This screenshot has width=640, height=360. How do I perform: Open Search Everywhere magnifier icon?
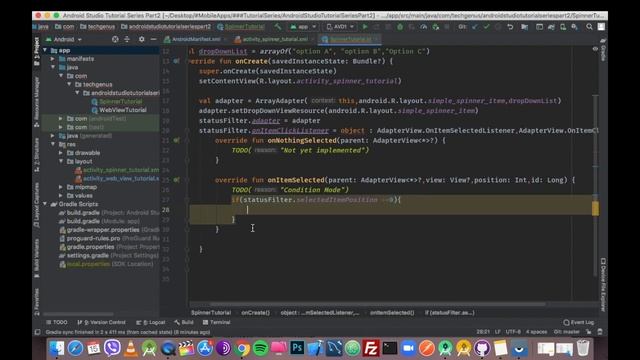[589, 27]
